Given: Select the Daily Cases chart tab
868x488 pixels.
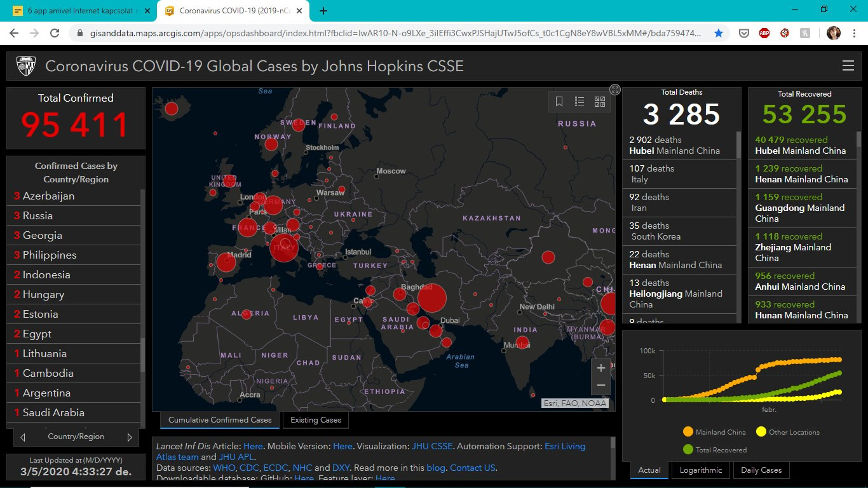Looking at the screenshot, I should [x=762, y=470].
